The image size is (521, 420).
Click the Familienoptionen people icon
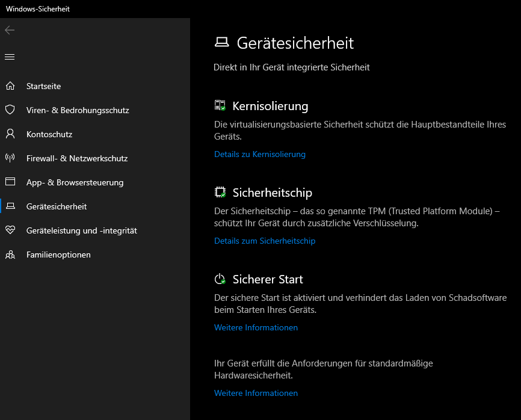point(10,255)
